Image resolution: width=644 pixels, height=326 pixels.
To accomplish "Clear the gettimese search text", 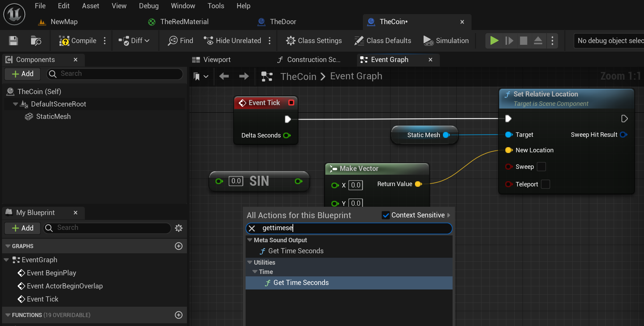I will point(252,228).
